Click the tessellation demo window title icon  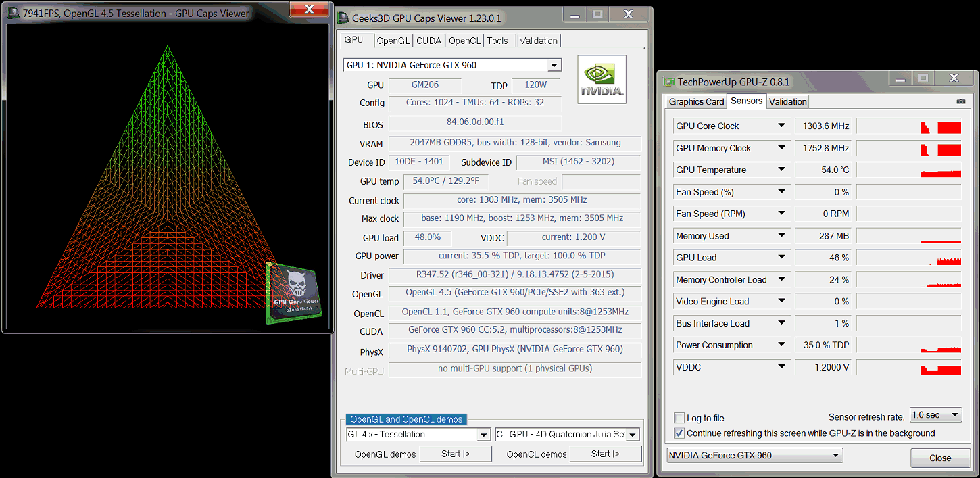click(14, 13)
